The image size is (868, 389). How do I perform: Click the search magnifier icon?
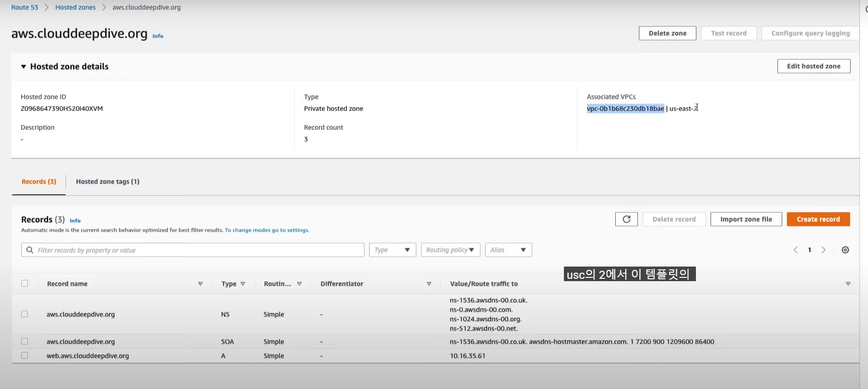(30, 250)
